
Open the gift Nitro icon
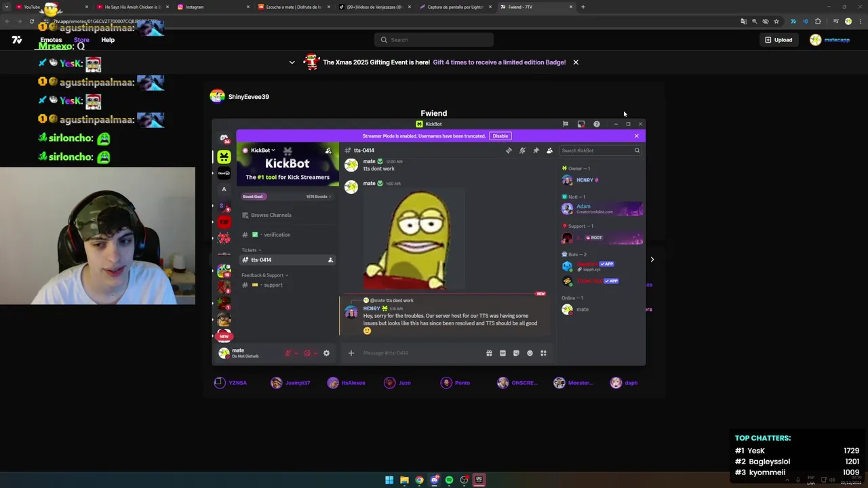click(x=489, y=353)
